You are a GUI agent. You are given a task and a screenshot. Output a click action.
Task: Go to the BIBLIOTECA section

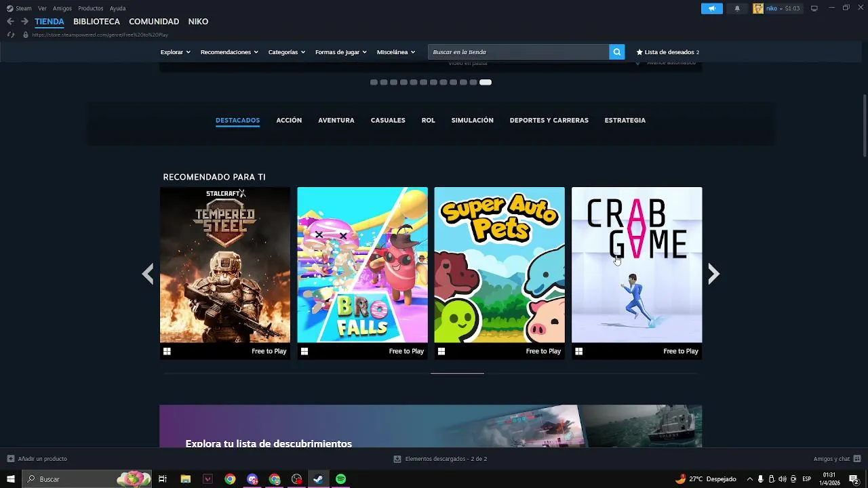pyautogui.click(x=96, y=22)
